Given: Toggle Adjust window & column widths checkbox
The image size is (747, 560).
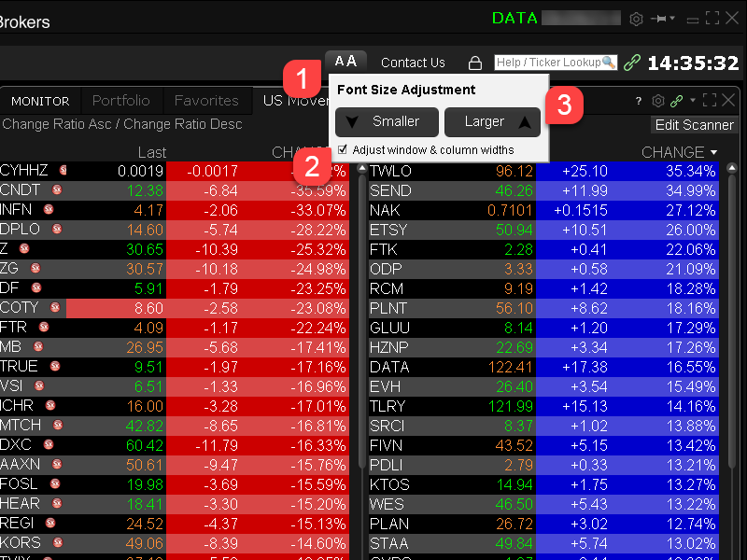Looking at the screenshot, I should click(342, 149).
